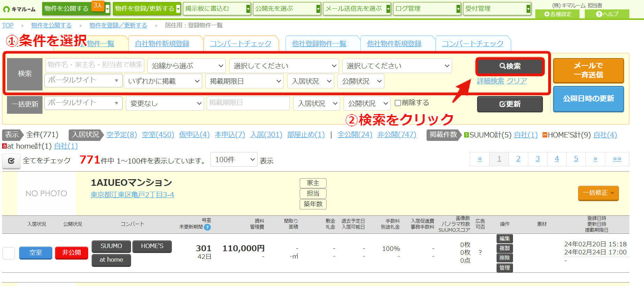Viewport: 644px width, 286px height.
Task: Click red 非公開 status button
Action: coord(71,253)
